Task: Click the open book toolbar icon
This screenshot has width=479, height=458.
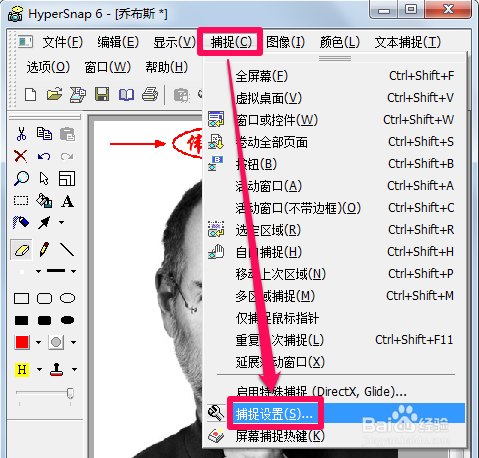Action: tap(126, 95)
